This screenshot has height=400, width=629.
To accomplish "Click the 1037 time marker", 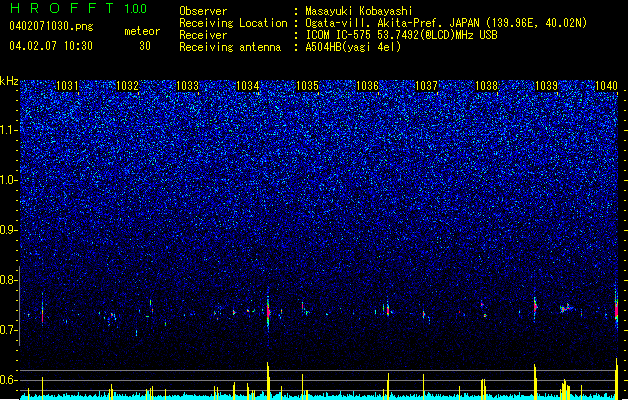I will 426,86.
